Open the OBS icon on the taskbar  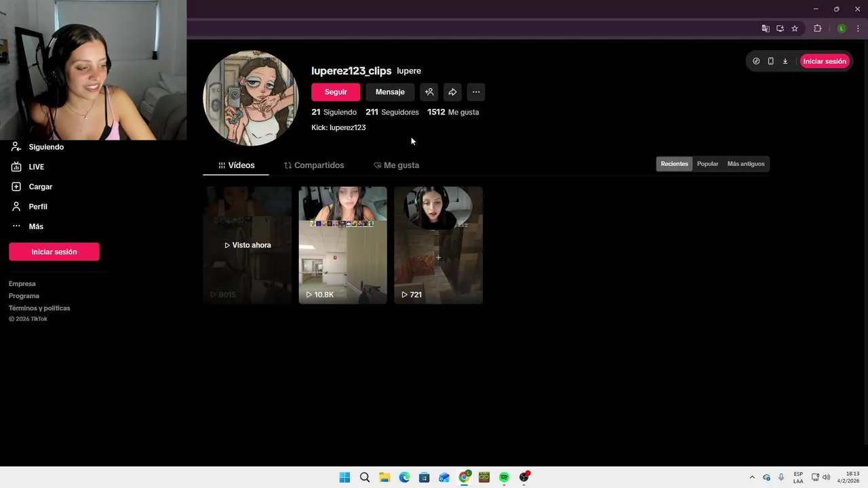(524, 477)
